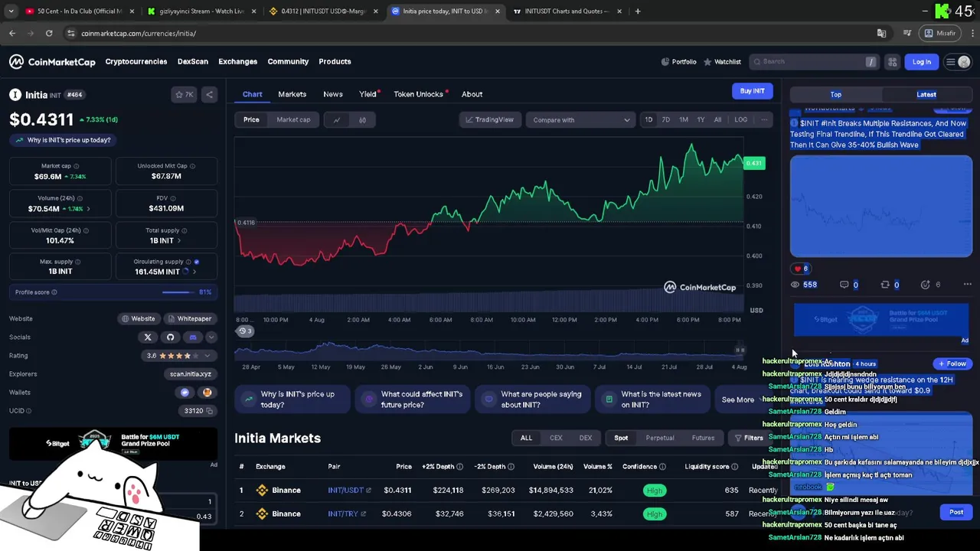Open the Exchanges navigation menu
Image resolution: width=980 pixels, height=551 pixels.
pyautogui.click(x=237, y=62)
